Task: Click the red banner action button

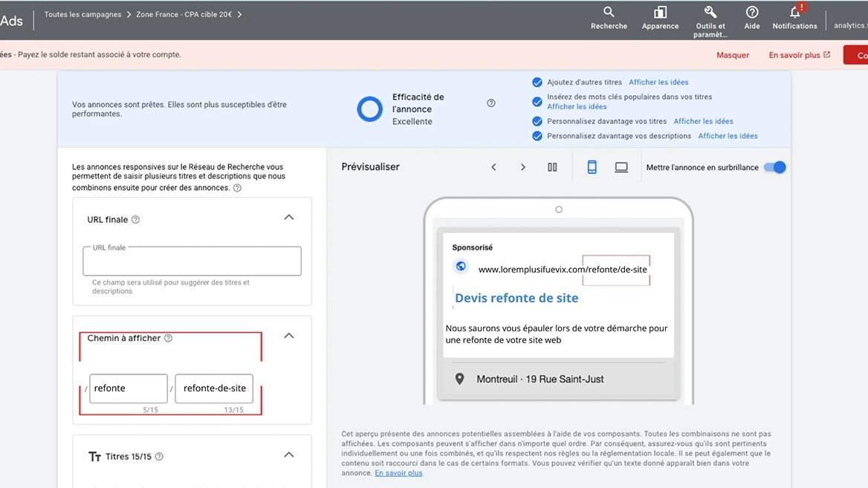Action: pos(856,55)
